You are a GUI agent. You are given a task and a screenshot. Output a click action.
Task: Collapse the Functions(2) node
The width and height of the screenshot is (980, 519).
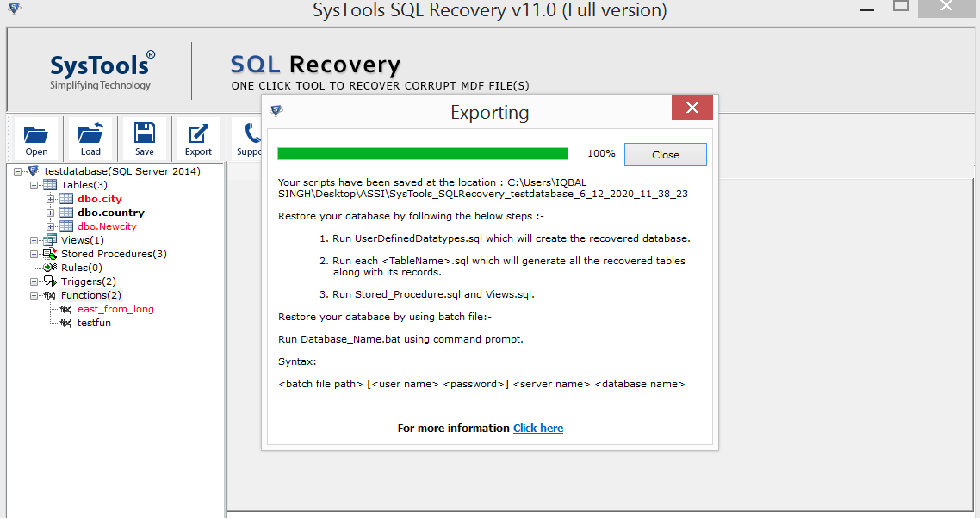(34, 295)
